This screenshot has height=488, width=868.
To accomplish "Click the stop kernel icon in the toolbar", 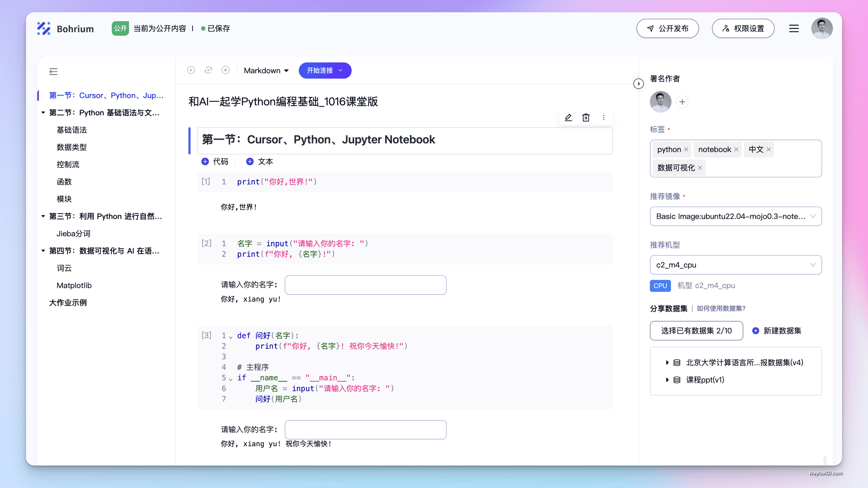I will 226,70.
